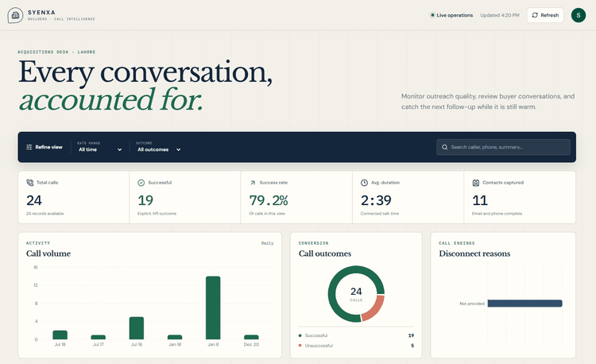This screenshot has height=364, width=596.
Task: Click the Live operations status indicator
Action: (x=451, y=15)
